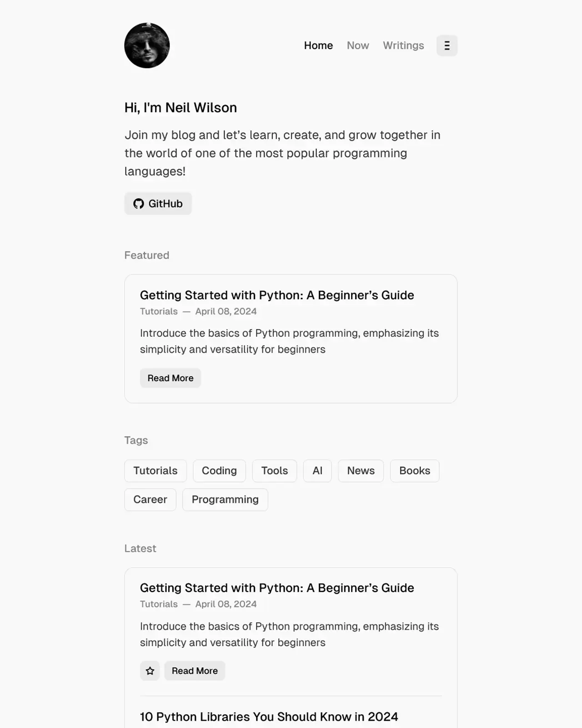Open the Now page

tap(358, 45)
